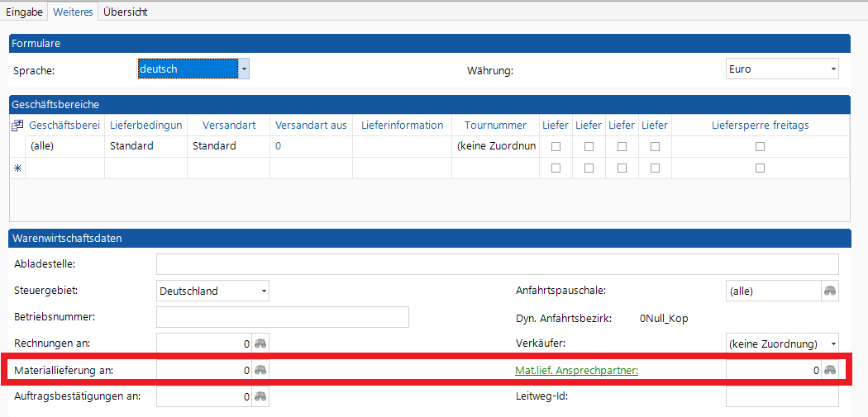
Task: Switch to the Übersicht tab
Action: [125, 12]
